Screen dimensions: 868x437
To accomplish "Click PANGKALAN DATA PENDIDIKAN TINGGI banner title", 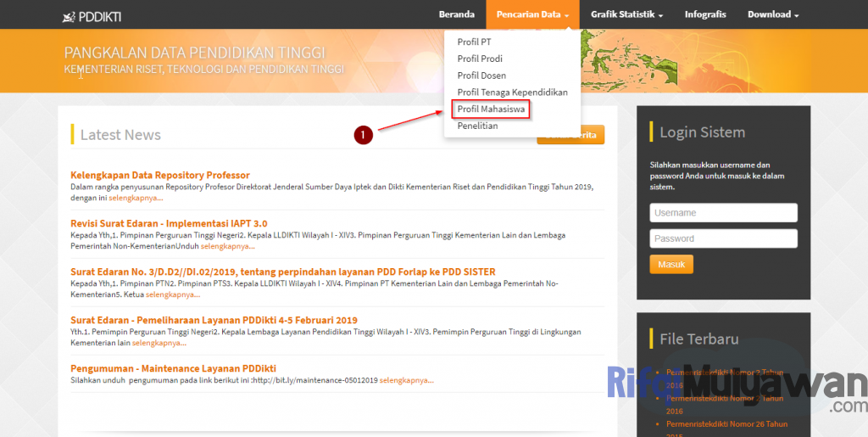I will (x=195, y=53).
